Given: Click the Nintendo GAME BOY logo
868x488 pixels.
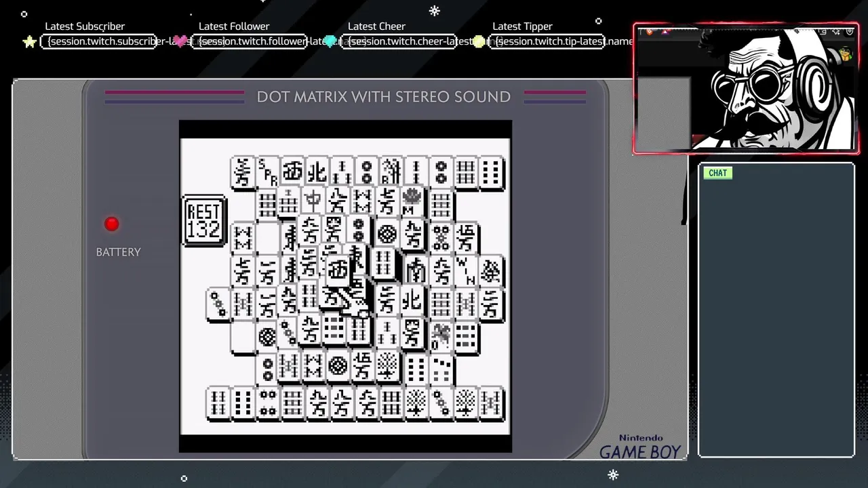Looking at the screenshot, I should click(640, 447).
